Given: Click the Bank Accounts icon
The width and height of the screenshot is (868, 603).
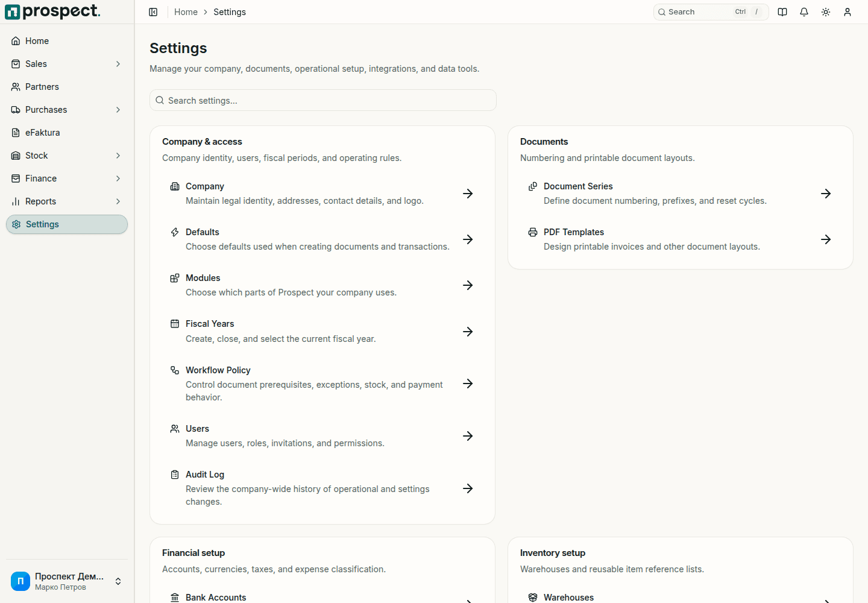Looking at the screenshot, I should tap(175, 598).
